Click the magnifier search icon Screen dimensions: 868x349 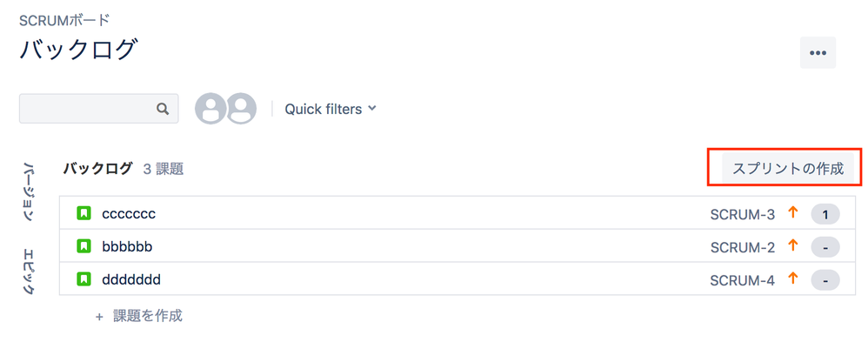(x=162, y=109)
